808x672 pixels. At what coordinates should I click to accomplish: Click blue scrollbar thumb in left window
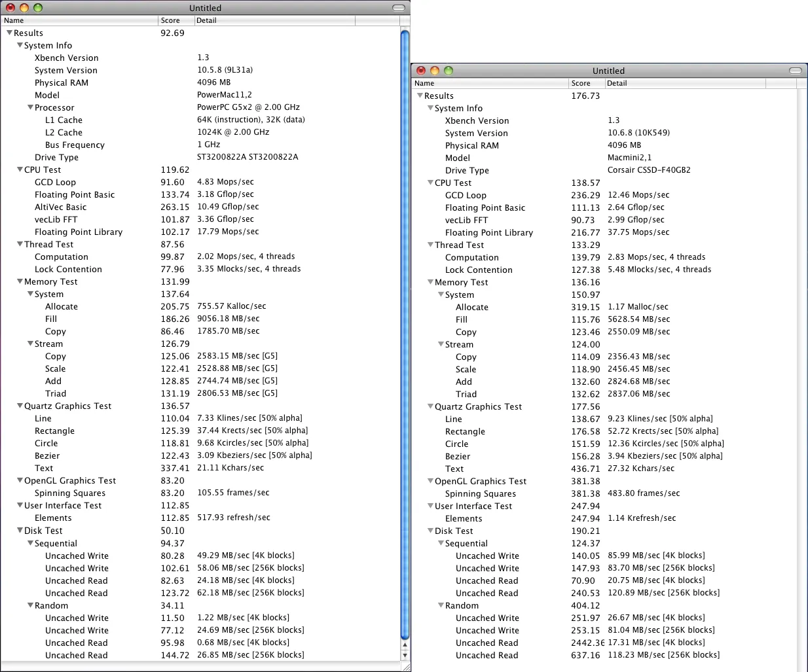click(x=405, y=334)
